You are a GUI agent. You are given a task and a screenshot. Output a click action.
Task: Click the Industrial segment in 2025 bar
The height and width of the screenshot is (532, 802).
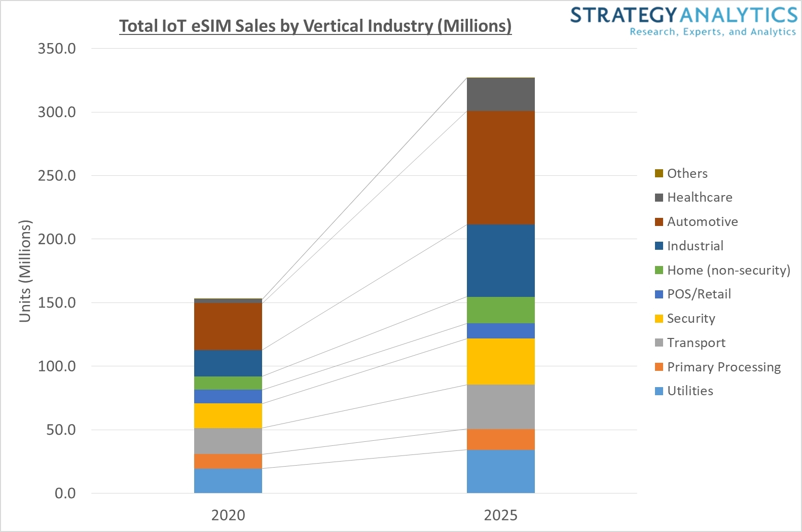pos(500,260)
